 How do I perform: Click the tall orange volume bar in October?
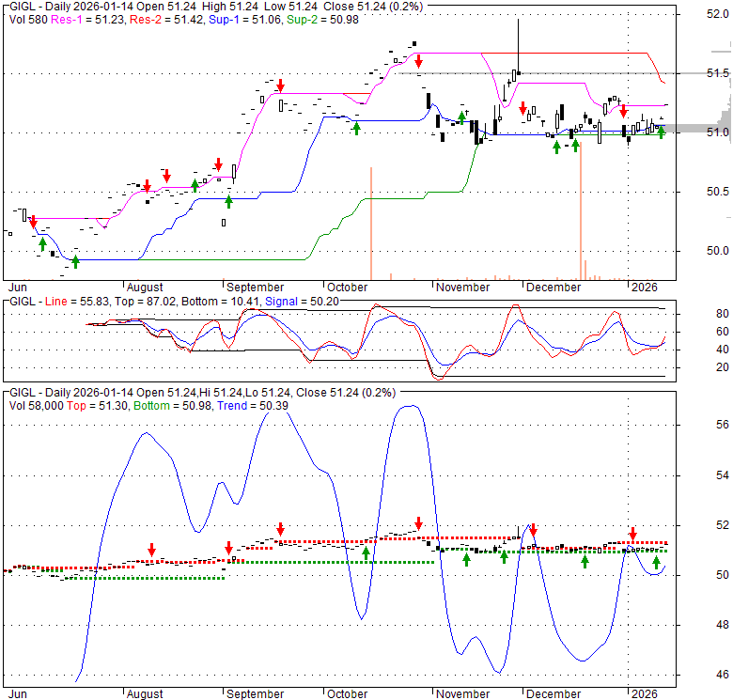372,224
